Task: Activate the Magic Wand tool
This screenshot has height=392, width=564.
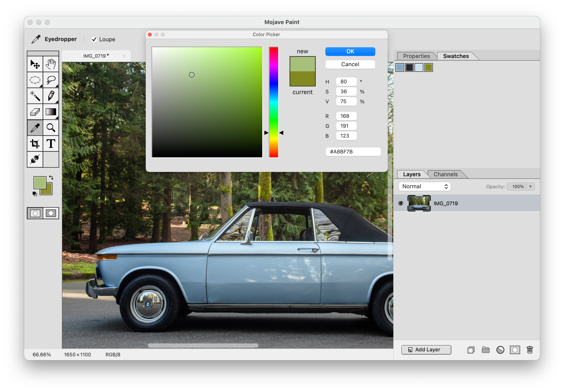Action: [35, 96]
